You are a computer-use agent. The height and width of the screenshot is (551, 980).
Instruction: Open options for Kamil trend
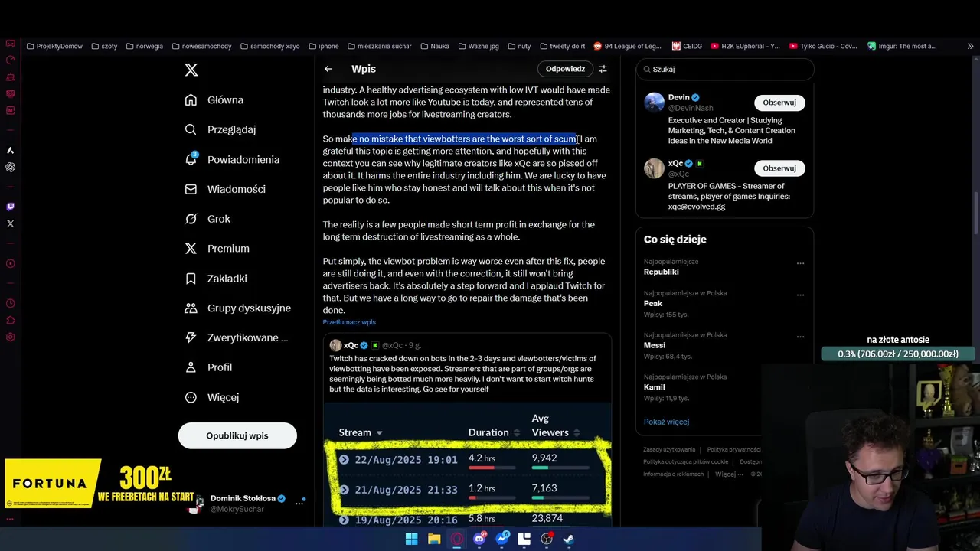pyautogui.click(x=800, y=378)
